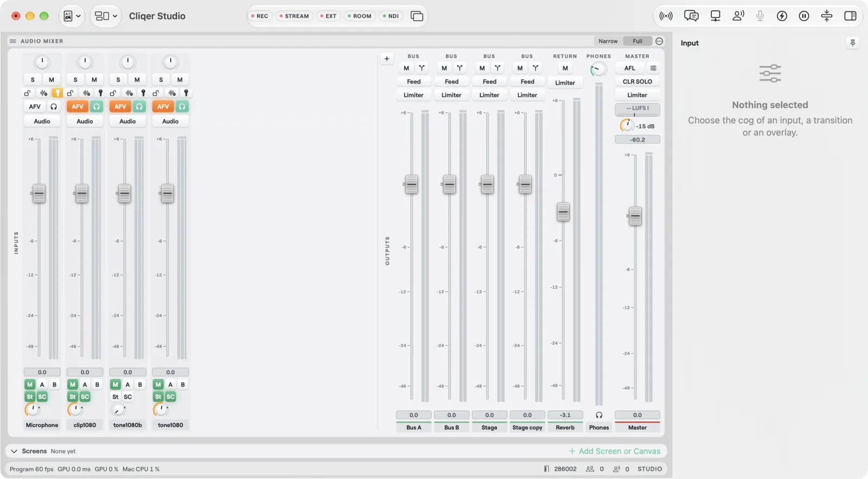Click the Phones volume knob

coord(598,69)
